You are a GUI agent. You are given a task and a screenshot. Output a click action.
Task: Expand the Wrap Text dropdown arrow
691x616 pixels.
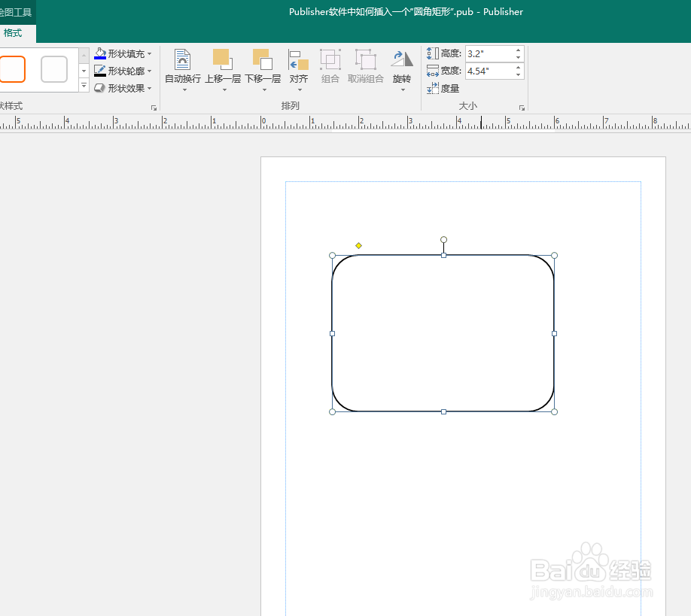coord(184,90)
